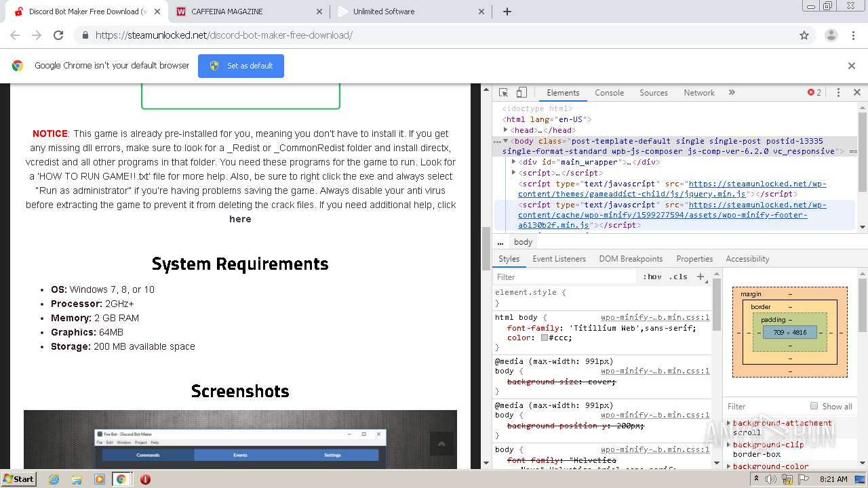Open the Properties sidebar tab
Screen dimensions: 868x488
click(694, 259)
